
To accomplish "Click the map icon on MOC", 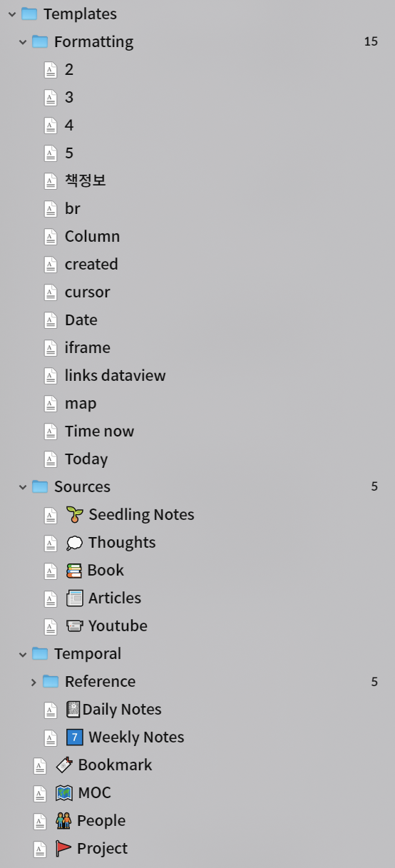I will pyautogui.click(x=64, y=793).
